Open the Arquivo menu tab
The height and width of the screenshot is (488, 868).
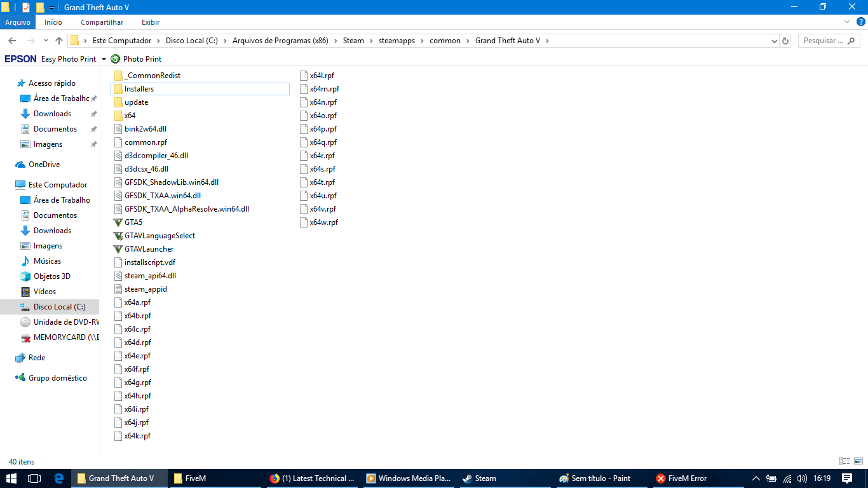click(18, 22)
